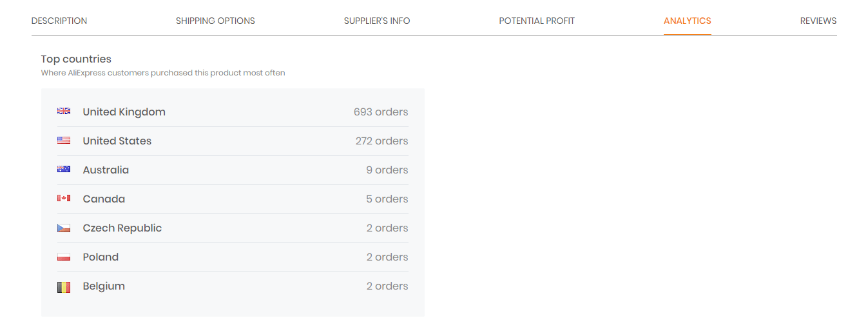Go to the Reviews tab
Image resolution: width=868 pixels, height=327 pixels.
818,21
